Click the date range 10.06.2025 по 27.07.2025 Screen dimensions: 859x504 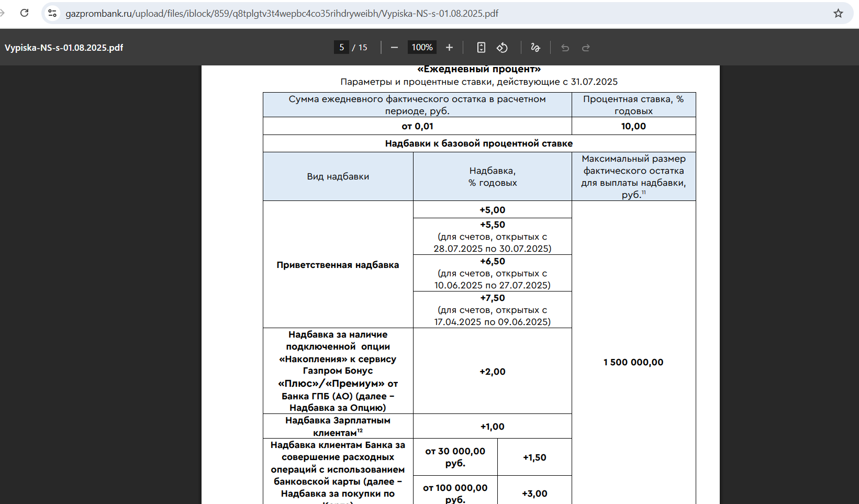[493, 285]
